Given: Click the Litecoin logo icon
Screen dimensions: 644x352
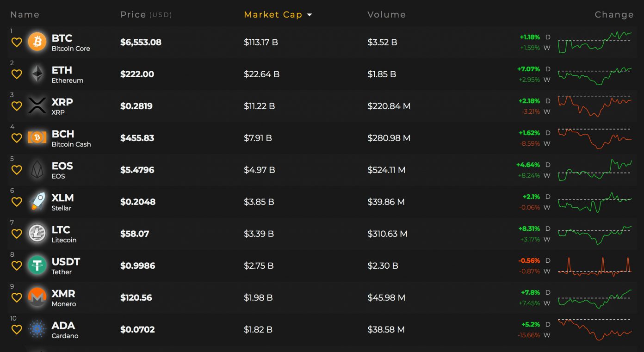Looking at the screenshot, I should pos(37,234).
